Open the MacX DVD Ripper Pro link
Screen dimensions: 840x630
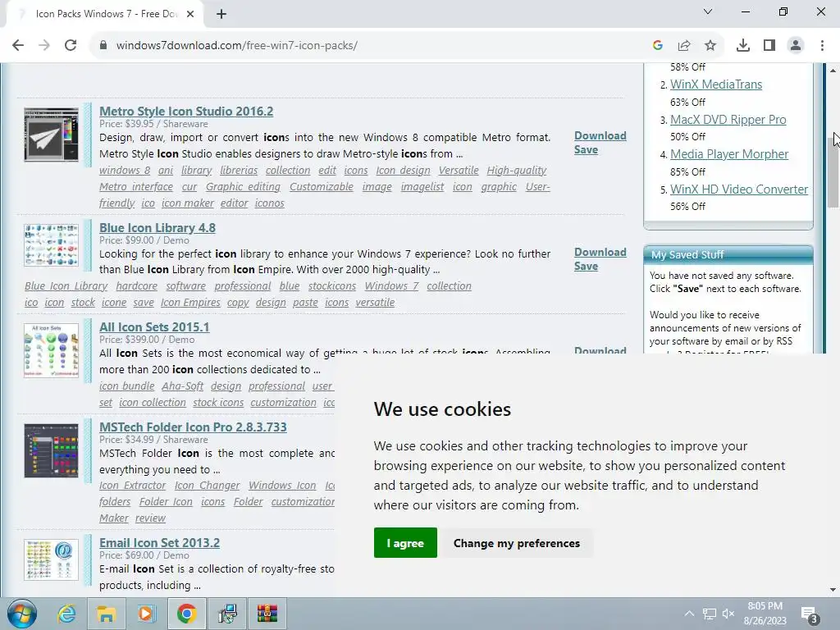pos(728,120)
